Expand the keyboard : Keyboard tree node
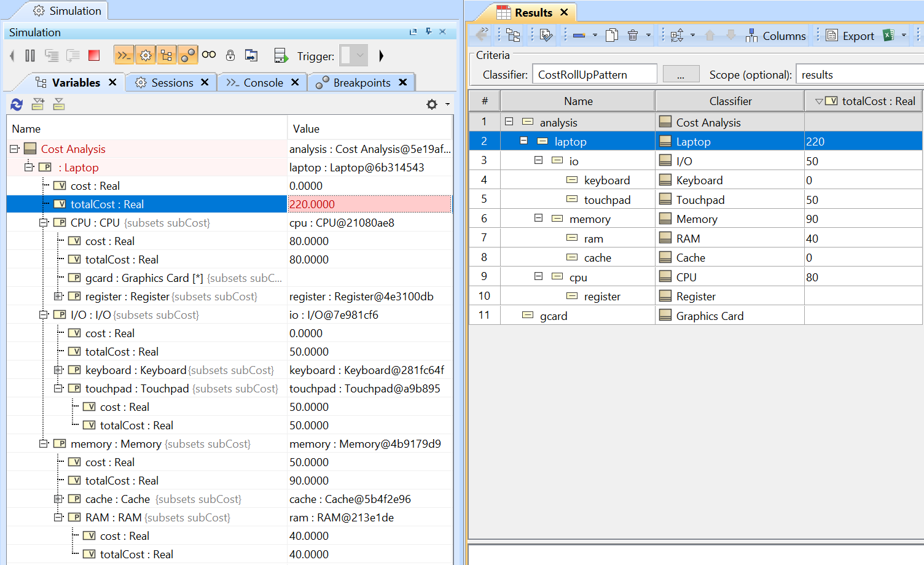The image size is (924, 565). [x=58, y=370]
